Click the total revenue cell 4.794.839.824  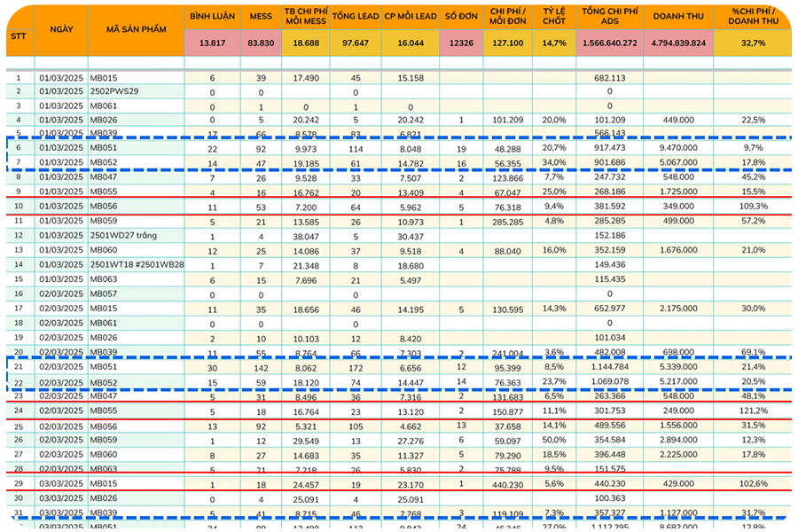678,43
